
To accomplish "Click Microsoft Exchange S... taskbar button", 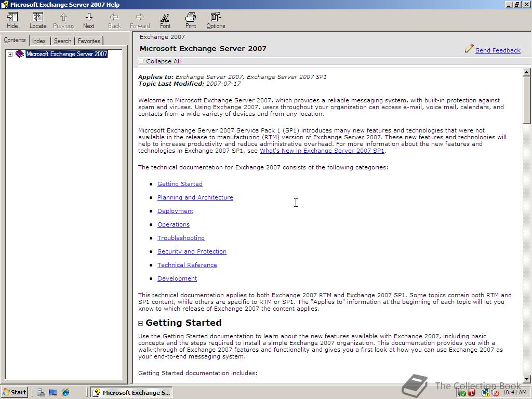I will point(131,393).
